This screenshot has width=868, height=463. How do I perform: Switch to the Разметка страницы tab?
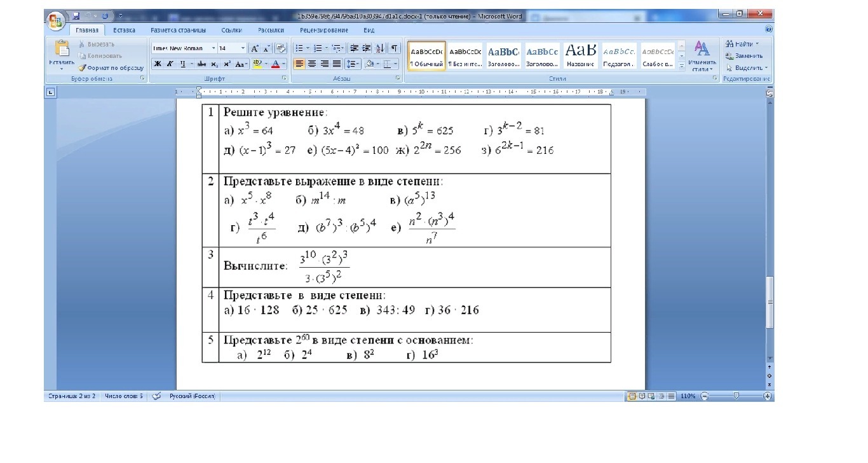pyautogui.click(x=179, y=30)
